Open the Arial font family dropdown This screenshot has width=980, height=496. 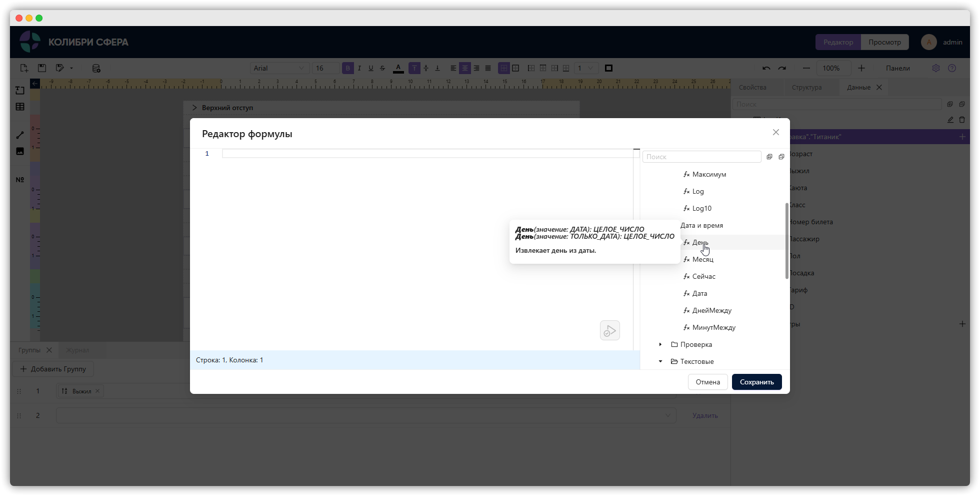click(280, 68)
